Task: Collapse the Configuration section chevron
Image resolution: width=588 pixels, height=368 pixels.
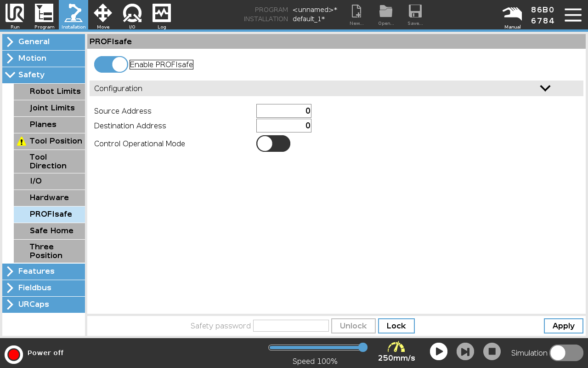Action: pos(545,88)
